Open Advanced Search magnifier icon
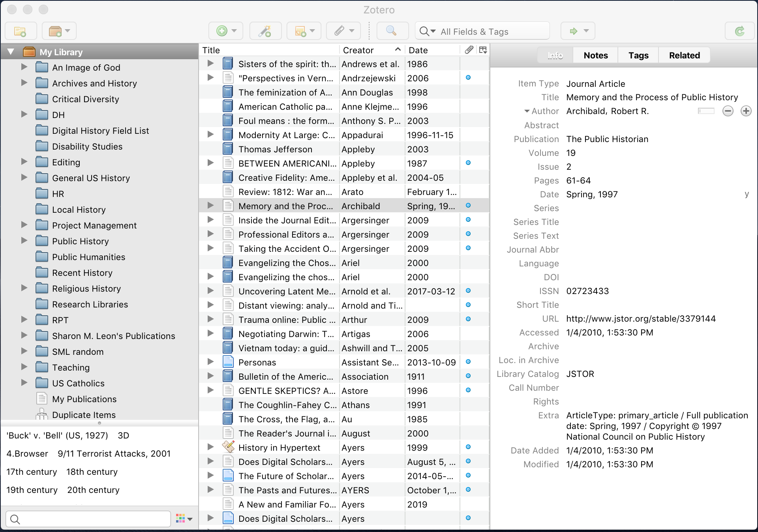 [x=391, y=31]
